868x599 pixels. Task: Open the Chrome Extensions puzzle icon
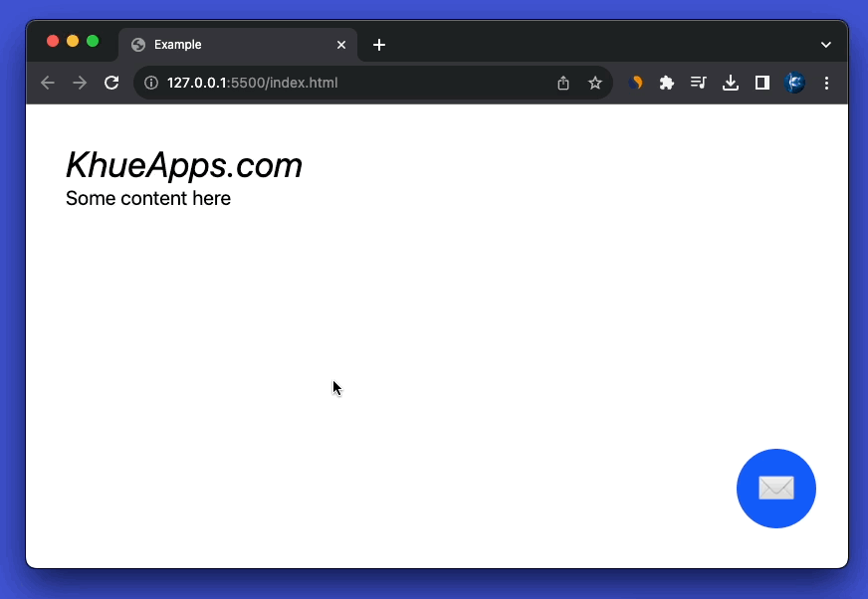pyautogui.click(x=666, y=83)
